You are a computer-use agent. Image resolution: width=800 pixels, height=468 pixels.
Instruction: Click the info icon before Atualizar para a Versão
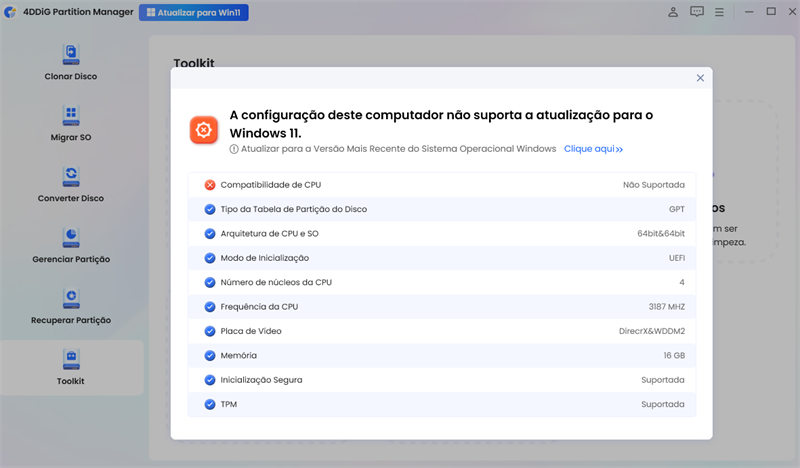234,149
